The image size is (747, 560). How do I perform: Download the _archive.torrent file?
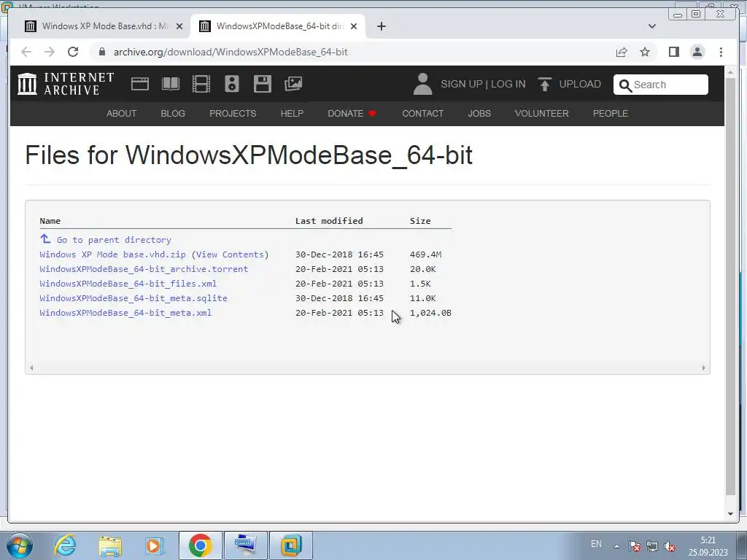[x=144, y=269]
